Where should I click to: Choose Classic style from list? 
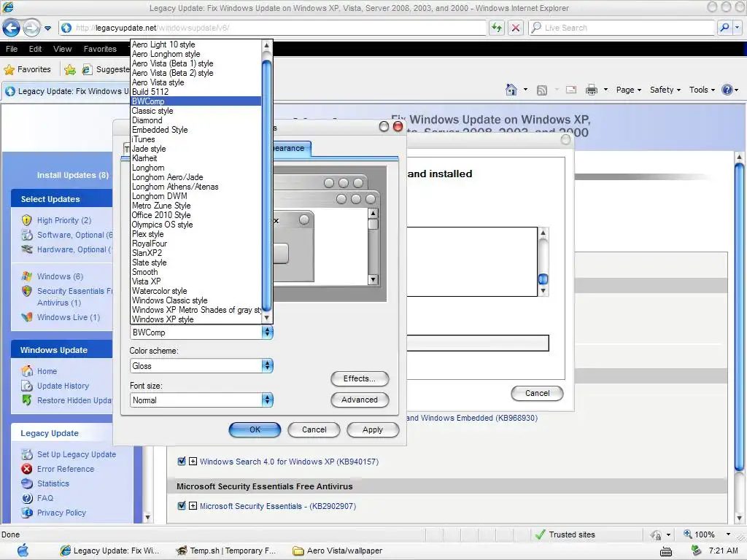(196, 111)
